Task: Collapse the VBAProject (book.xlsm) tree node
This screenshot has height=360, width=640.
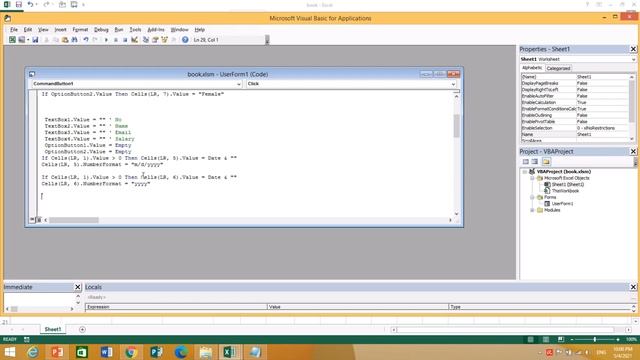Action: coord(525,172)
